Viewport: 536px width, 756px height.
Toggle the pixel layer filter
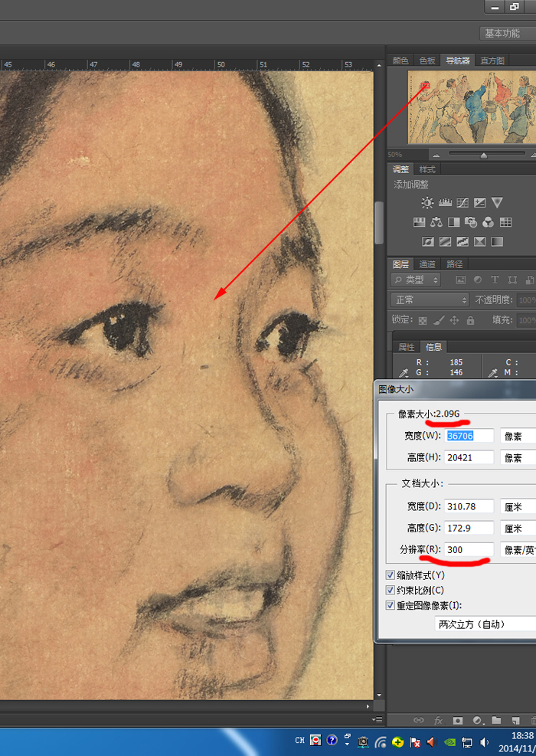coord(461,280)
